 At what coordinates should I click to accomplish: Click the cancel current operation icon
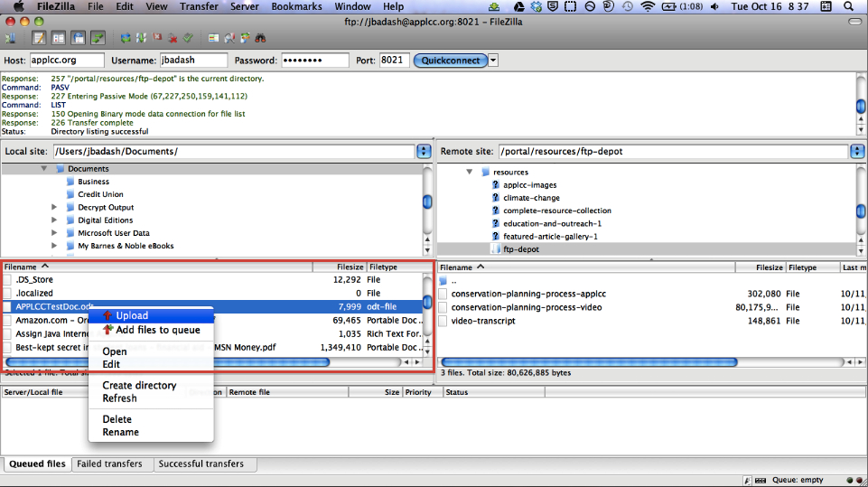click(x=156, y=39)
